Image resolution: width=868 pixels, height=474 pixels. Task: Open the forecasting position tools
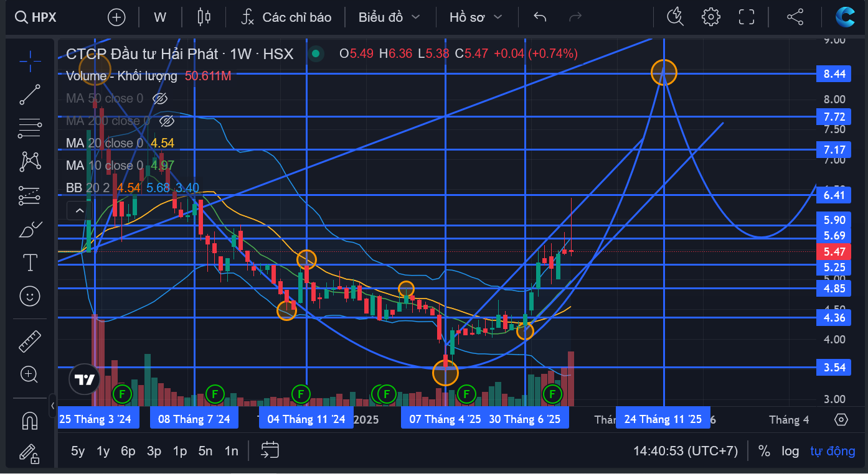(x=30, y=195)
